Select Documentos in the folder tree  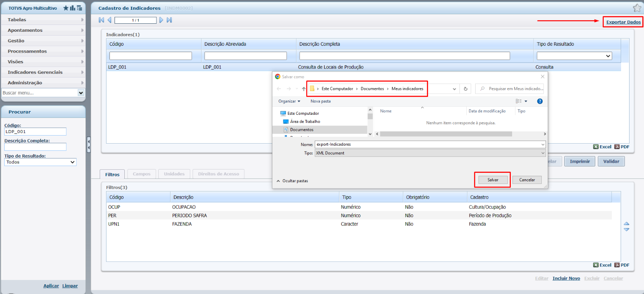tap(320, 130)
